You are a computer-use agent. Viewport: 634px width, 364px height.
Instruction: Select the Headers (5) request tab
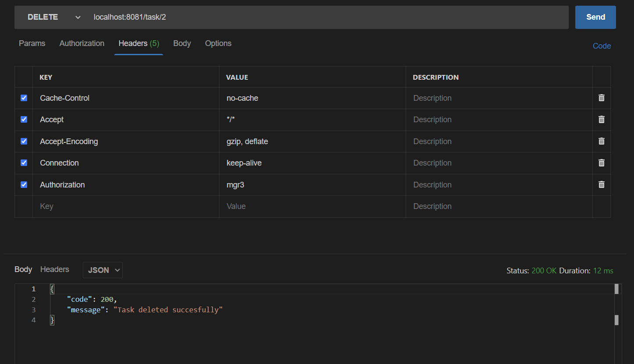coord(139,43)
